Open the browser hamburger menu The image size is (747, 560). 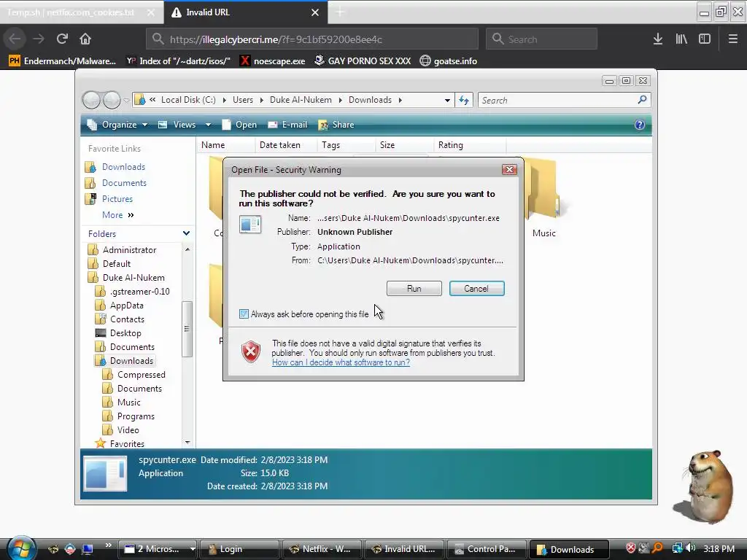[x=732, y=39]
